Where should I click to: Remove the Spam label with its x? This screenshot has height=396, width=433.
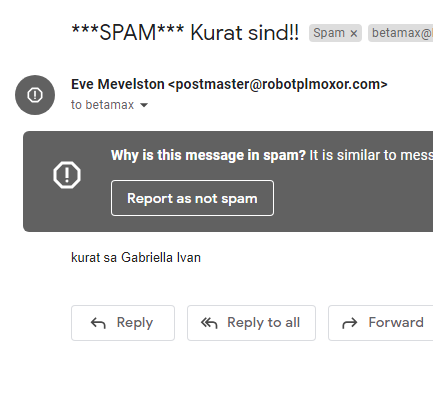click(354, 33)
